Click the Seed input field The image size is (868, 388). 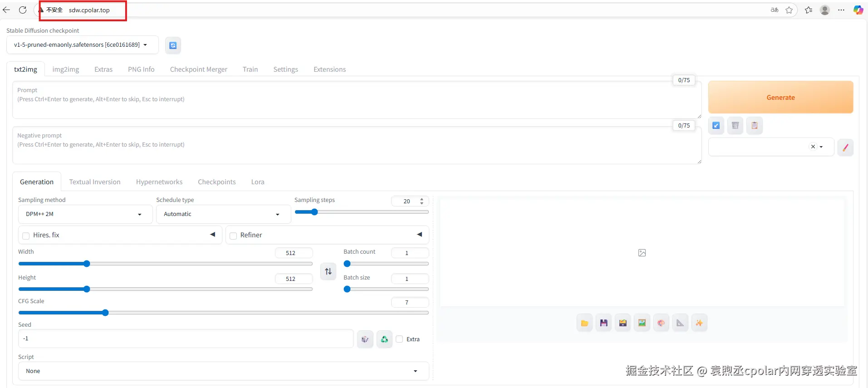tap(186, 339)
